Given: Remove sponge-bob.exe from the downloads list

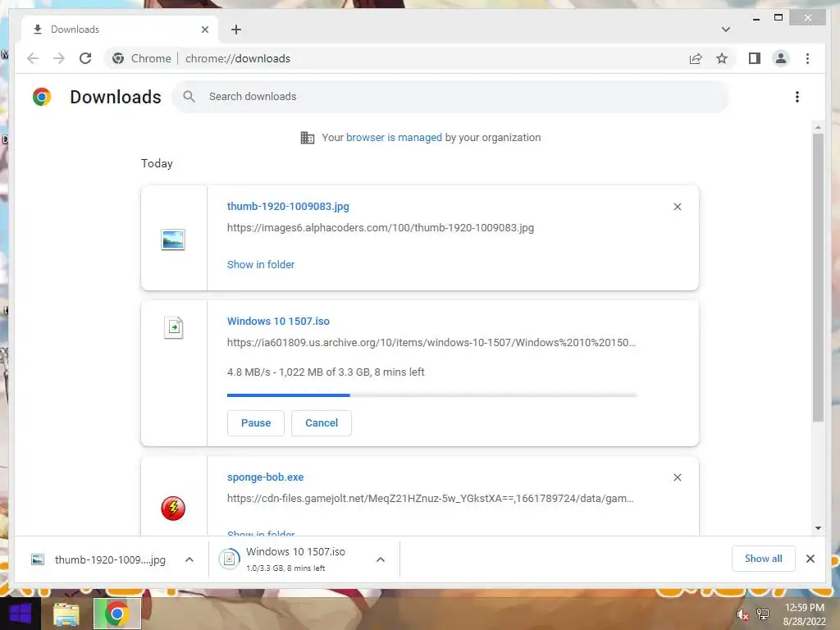Looking at the screenshot, I should [x=677, y=477].
